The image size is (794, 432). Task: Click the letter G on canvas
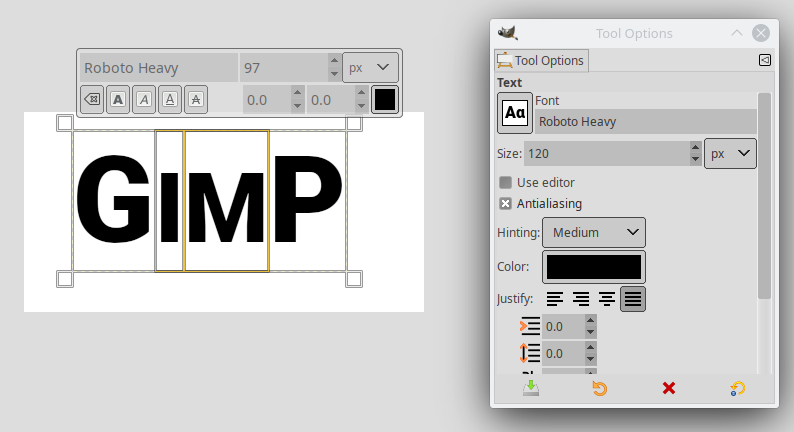113,199
